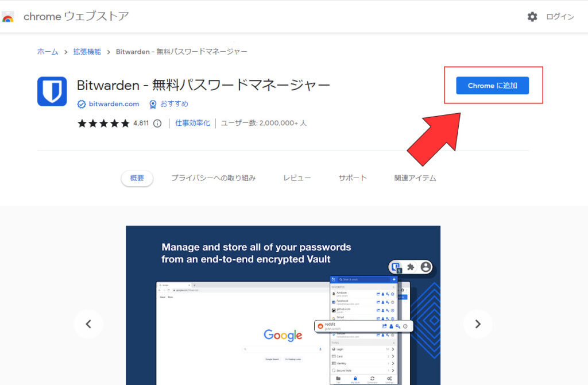Click the verified badge icon beside bitwarden.com
The width and height of the screenshot is (588, 385).
coord(82,104)
